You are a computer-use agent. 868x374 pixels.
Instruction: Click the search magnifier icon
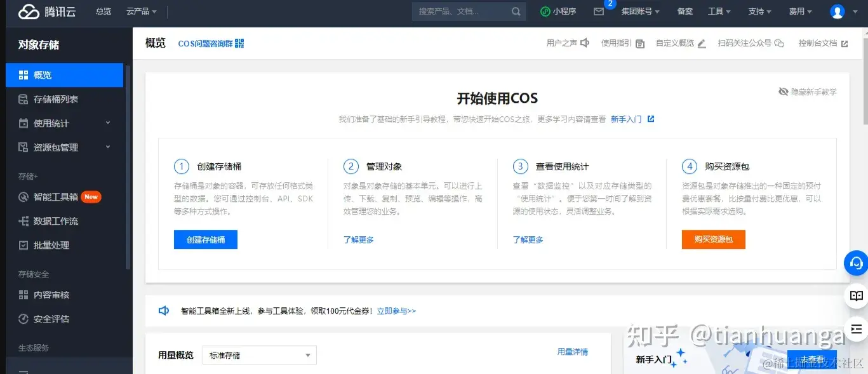coord(516,11)
